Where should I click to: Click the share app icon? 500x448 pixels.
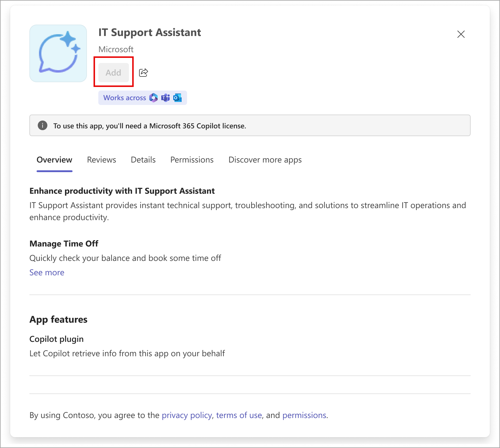[x=144, y=73]
